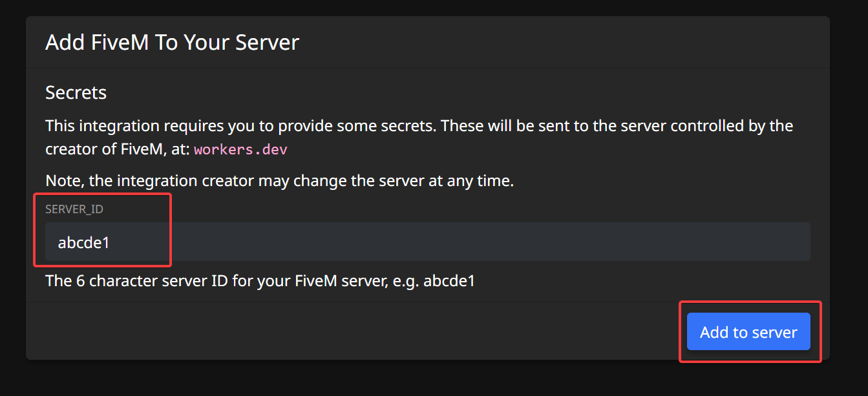
Task: Click the abcde1 value in the input
Action: click(83, 242)
